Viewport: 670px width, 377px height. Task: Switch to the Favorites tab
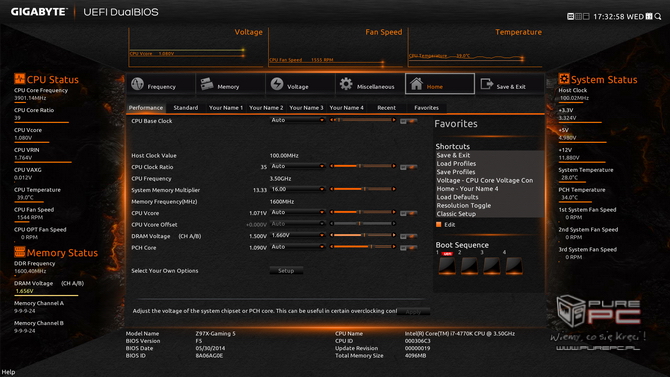[426, 108]
